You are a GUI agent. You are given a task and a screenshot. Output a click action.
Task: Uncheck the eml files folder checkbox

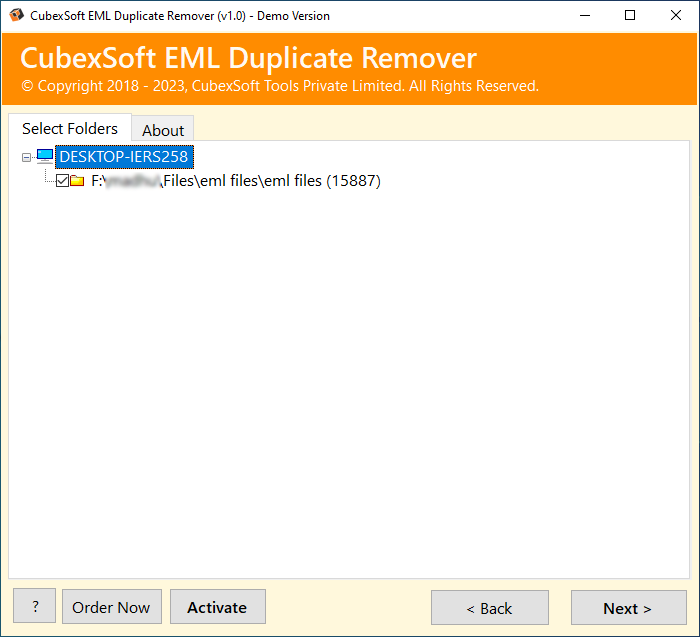pos(62,181)
